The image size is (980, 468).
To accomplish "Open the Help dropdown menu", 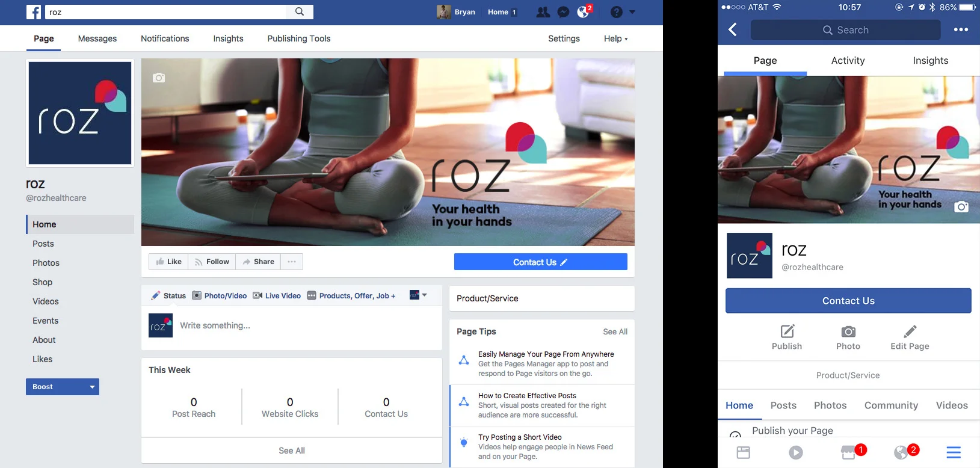I will coord(615,38).
